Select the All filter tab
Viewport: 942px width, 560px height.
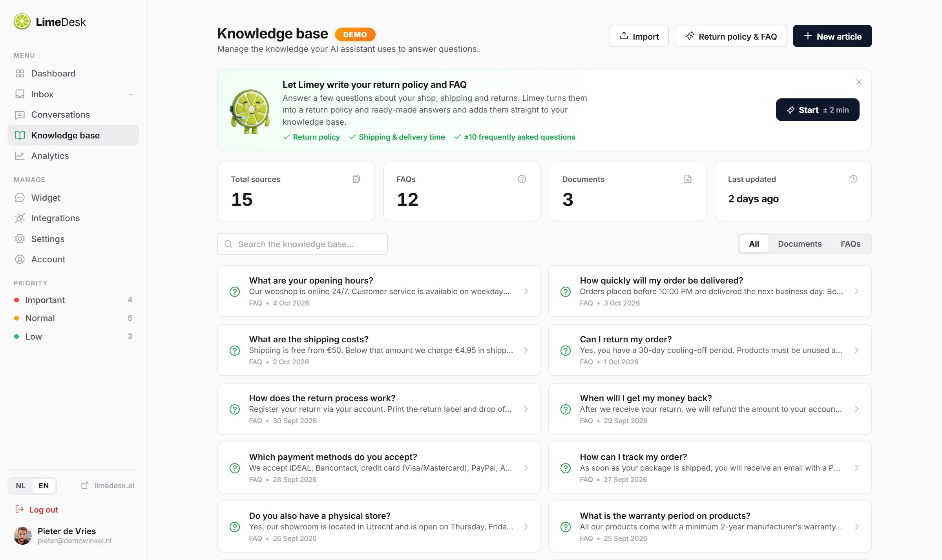pyautogui.click(x=754, y=244)
